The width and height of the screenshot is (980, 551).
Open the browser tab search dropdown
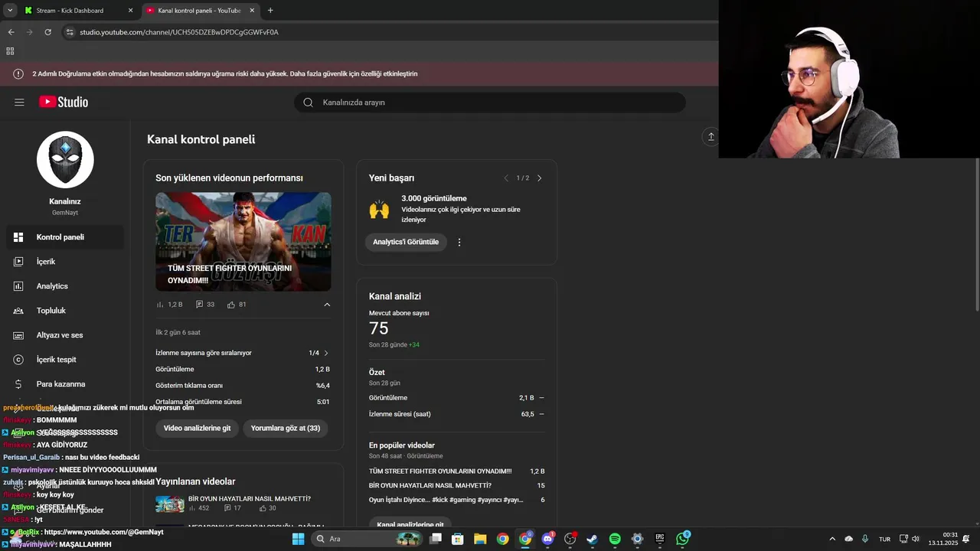click(10, 11)
